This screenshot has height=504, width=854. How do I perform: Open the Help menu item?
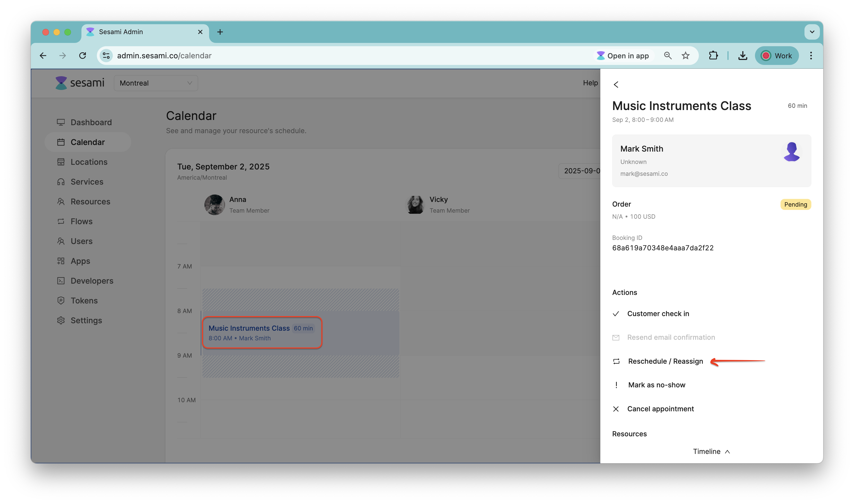point(590,83)
